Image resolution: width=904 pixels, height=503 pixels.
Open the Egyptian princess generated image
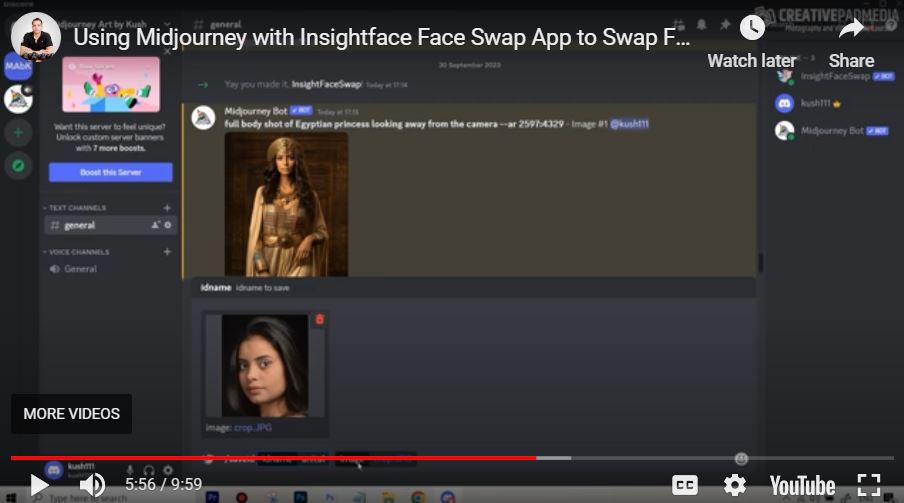pyautogui.click(x=286, y=204)
